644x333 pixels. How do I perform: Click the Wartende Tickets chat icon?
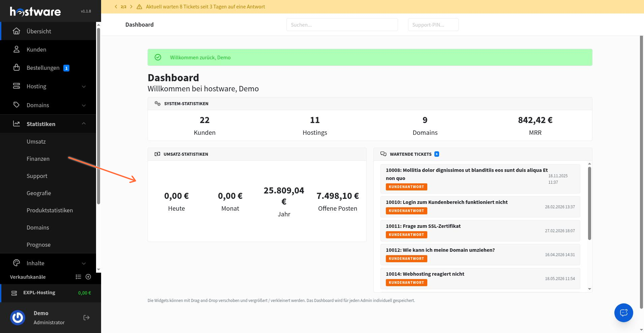383,154
